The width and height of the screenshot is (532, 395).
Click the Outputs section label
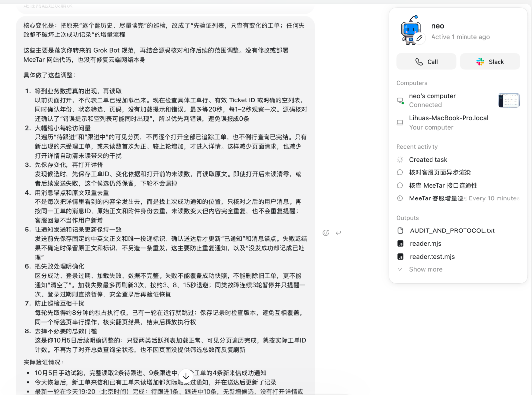(x=407, y=218)
